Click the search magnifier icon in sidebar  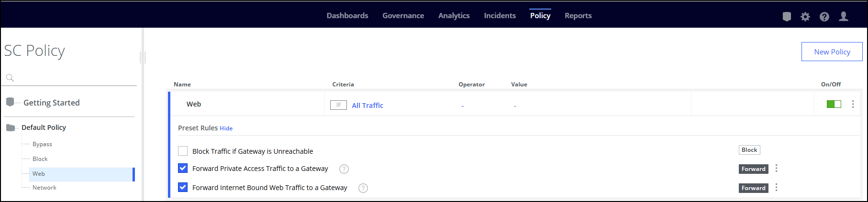[x=10, y=78]
